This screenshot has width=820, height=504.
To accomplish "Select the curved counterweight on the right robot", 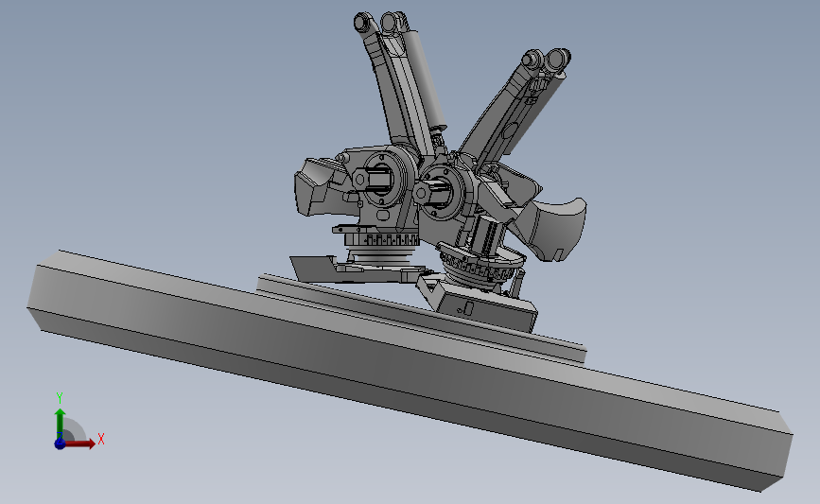I will (559, 229).
